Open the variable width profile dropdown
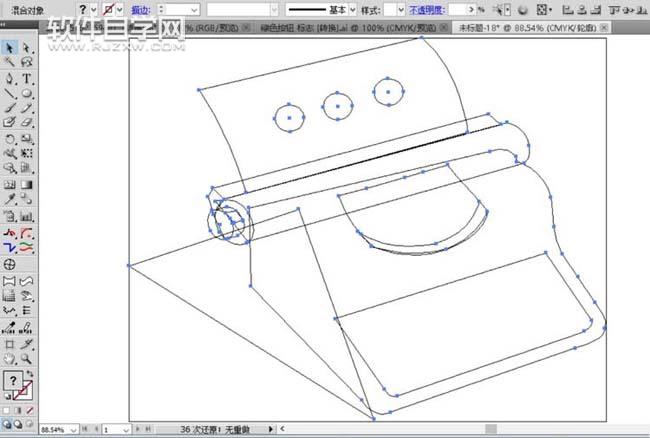This screenshot has height=438, width=650. pyautogui.click(x=274, y=10)
